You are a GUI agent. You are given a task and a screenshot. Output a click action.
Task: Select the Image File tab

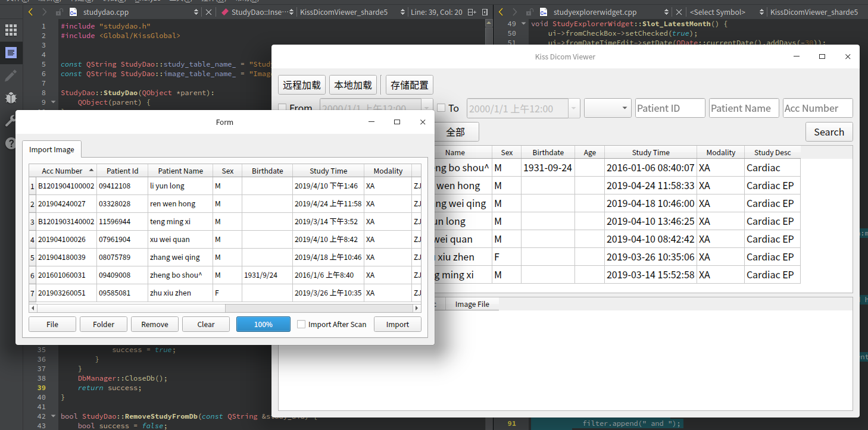click(472, 304)
